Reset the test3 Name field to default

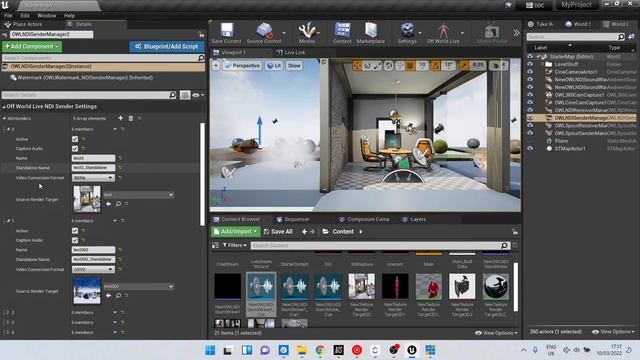pos(120,158)
